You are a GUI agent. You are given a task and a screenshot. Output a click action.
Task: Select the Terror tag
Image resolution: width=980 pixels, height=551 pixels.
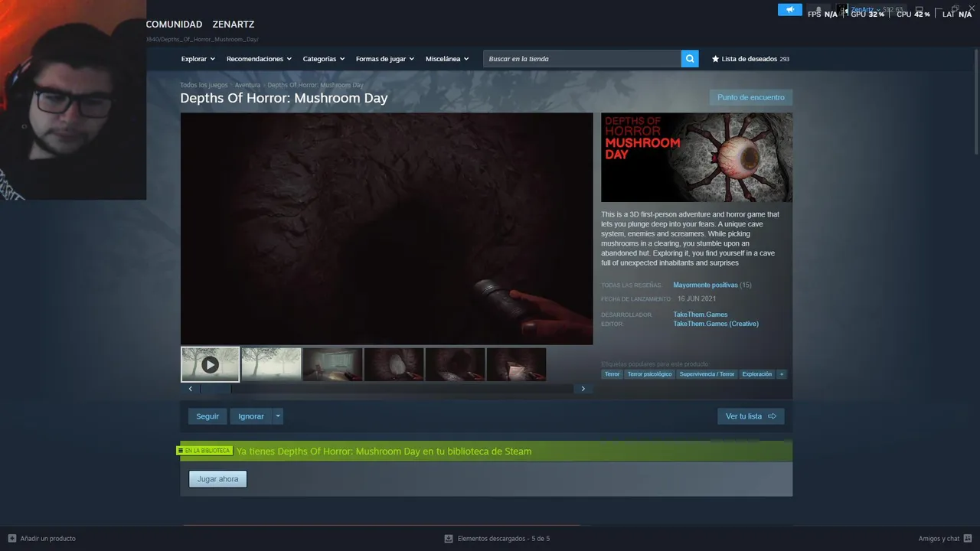[x=612, y=374]
